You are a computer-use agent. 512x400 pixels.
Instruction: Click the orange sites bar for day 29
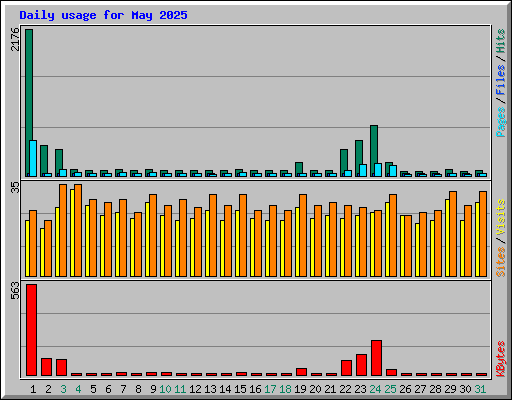point(453,234)
